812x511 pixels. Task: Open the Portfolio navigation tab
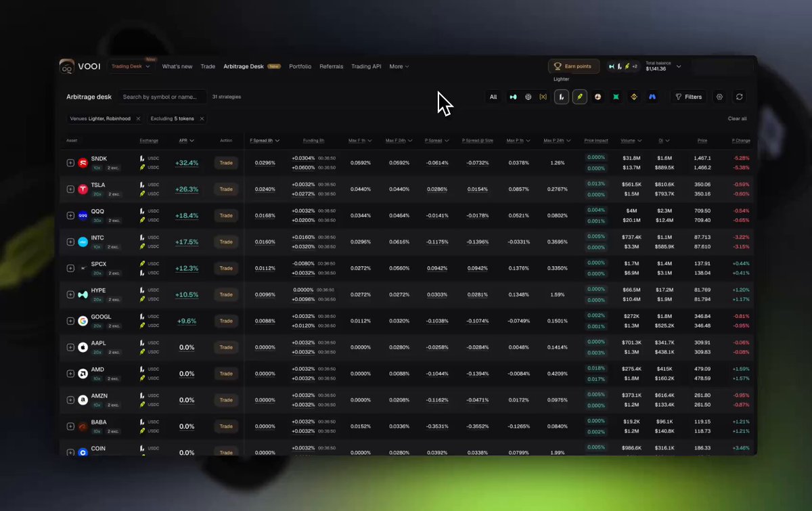pos(300,66)
